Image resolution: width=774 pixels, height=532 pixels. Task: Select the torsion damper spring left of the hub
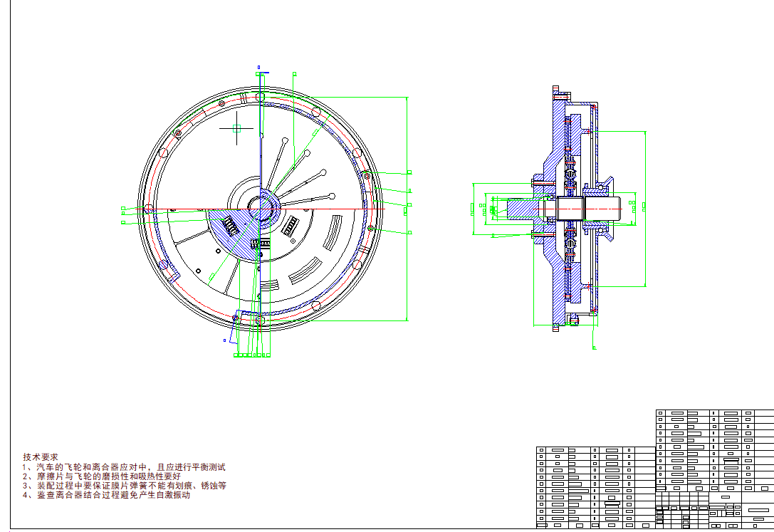click(230, 226)
